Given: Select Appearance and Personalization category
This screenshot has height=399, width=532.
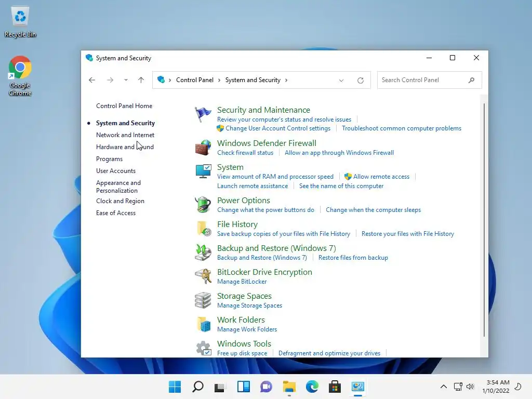Looking at the screenshot, I should [x=118, y=187].
